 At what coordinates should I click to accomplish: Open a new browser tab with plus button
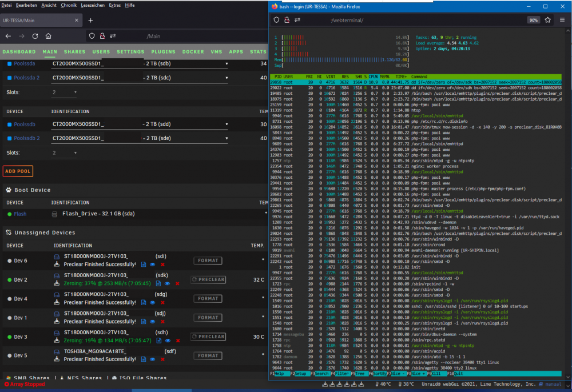coord(90,21)
